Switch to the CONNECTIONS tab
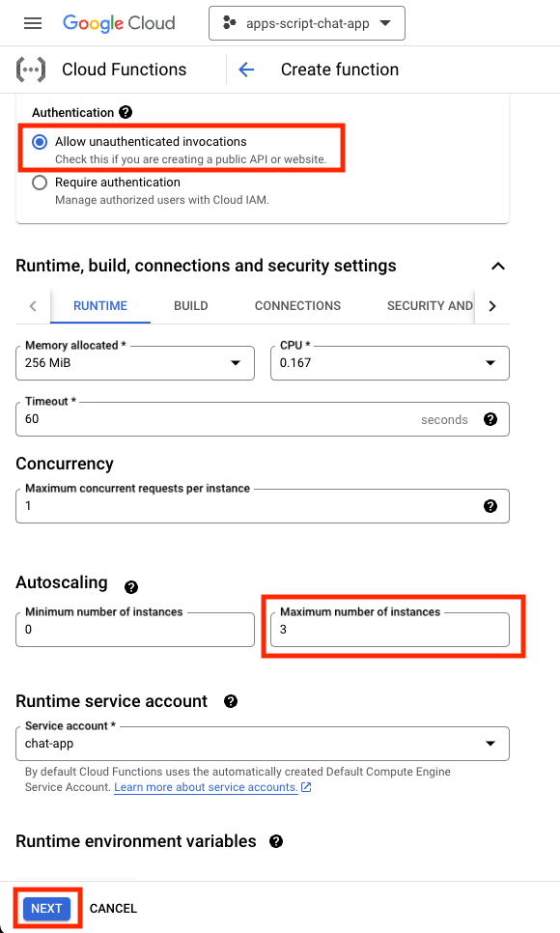This screenshot has width=560, height=933. (x=297, y=306)
